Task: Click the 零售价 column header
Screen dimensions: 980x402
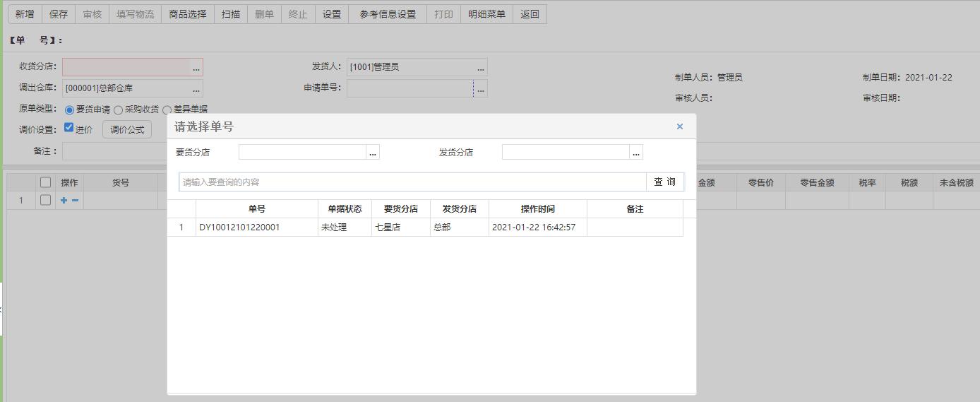Action: (x=761, y=182)
